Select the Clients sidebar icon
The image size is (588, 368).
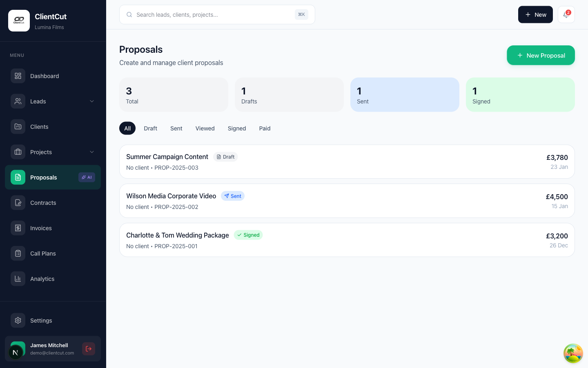(x=18, y=127)
